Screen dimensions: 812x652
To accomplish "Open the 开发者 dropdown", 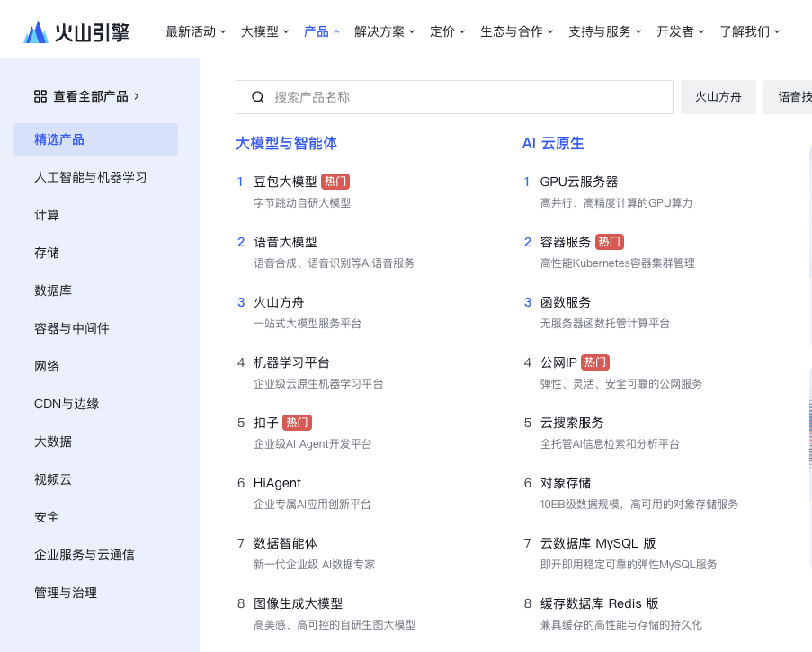I will (681, 31).
